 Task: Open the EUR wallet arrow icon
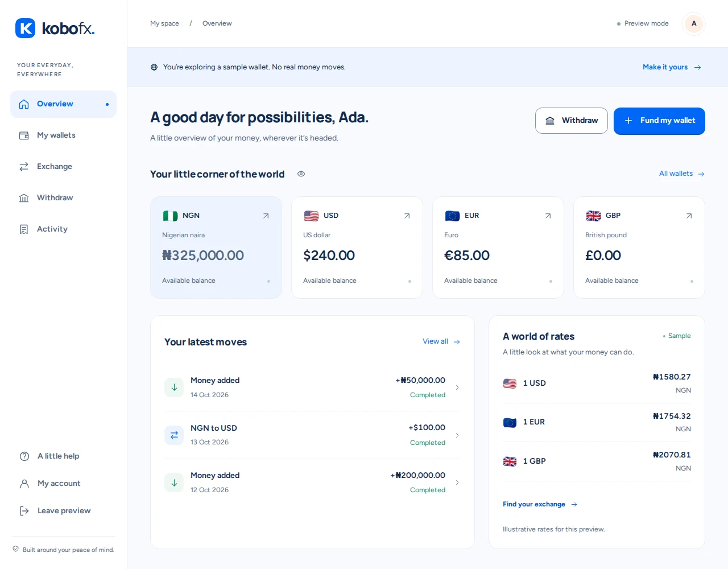coord(548,216)
